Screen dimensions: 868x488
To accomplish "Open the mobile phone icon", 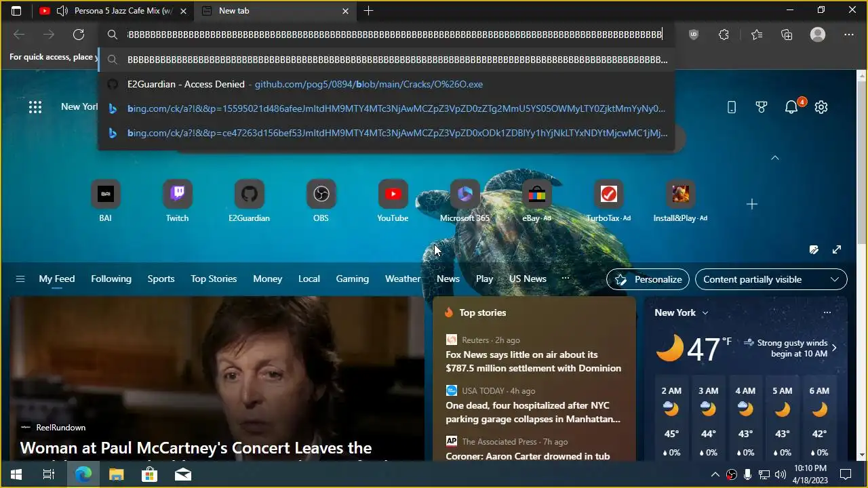I will (x=732, y=107).
